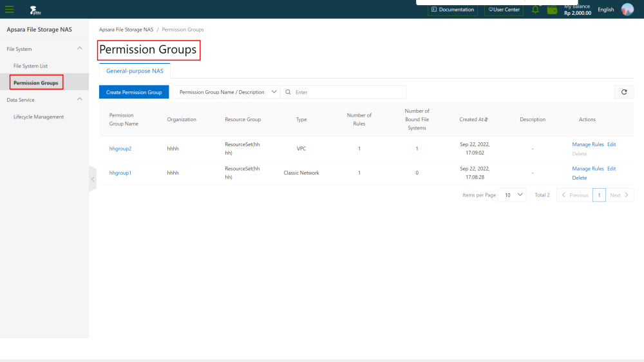Open the items per page dropdown
Image resolution: width=644 pixels, height=362 pixels.
coord(512,195)
